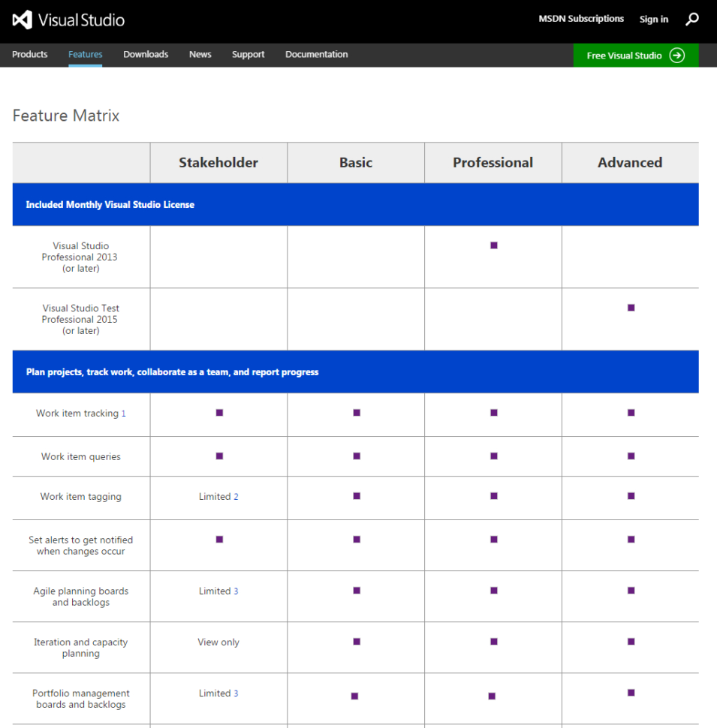This screenshot has width=717, height=728.
Task: Click the Support menu item
Action: point(248,54)
